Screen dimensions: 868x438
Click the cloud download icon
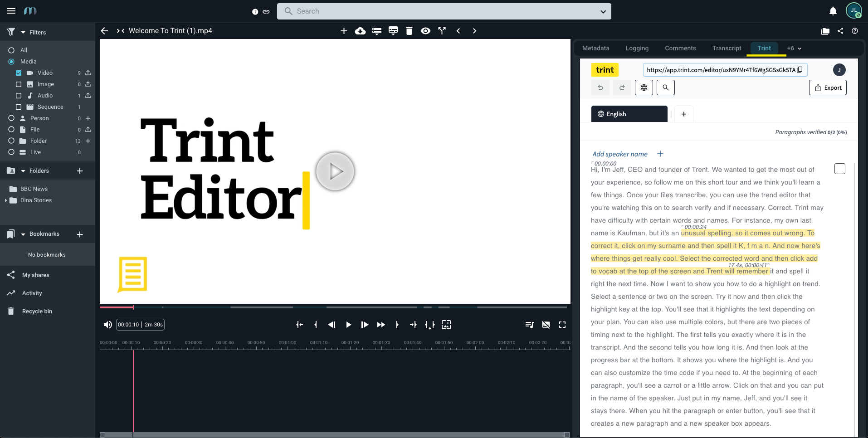coord(360,31)
